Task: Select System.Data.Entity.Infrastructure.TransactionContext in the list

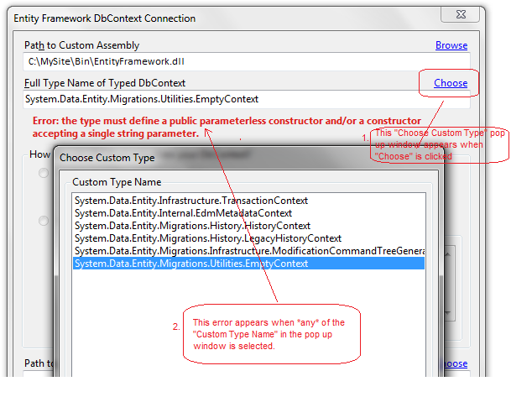Action: point(248,201)
